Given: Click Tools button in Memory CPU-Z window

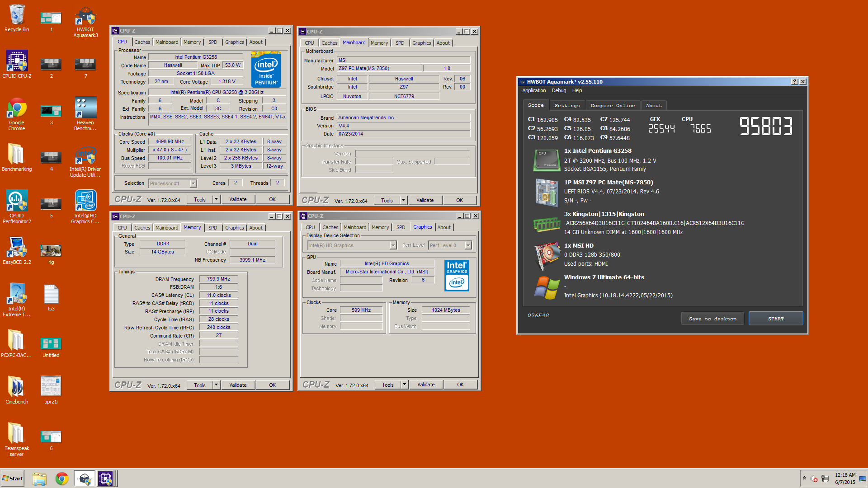Looking at the screenshot, I should 200,385.
